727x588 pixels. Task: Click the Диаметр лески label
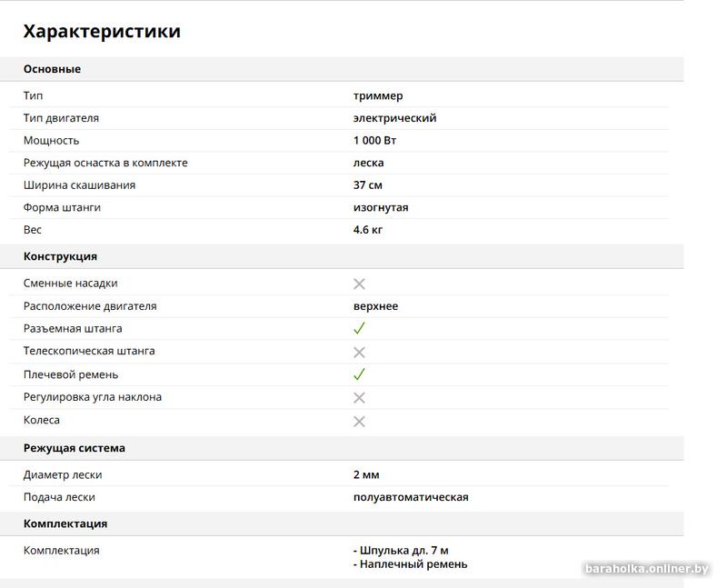(63, 474)
